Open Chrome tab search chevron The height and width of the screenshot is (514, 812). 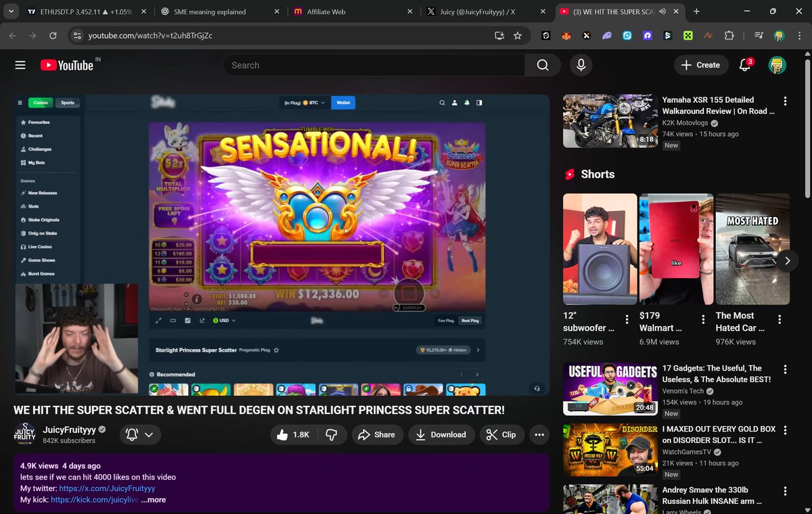[12, 11]
